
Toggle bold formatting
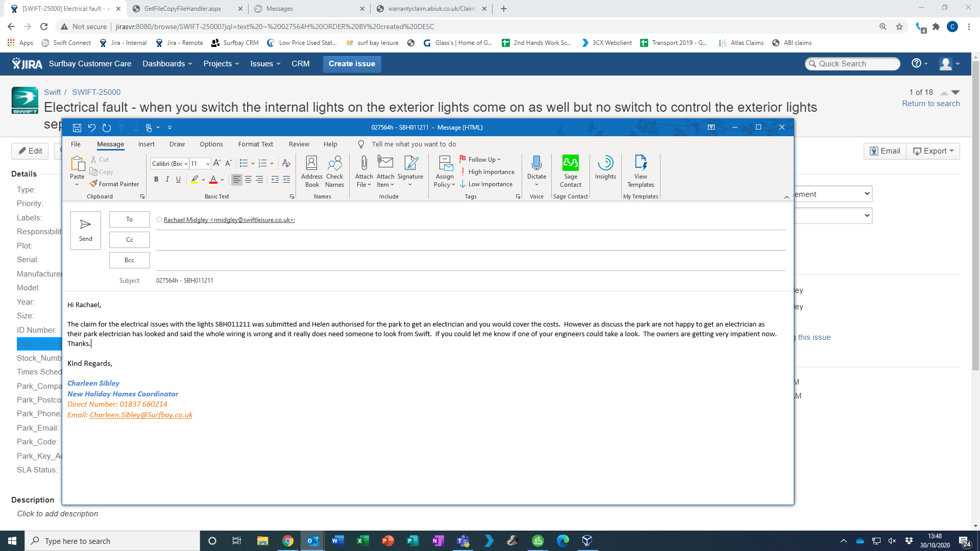(156, 179)
